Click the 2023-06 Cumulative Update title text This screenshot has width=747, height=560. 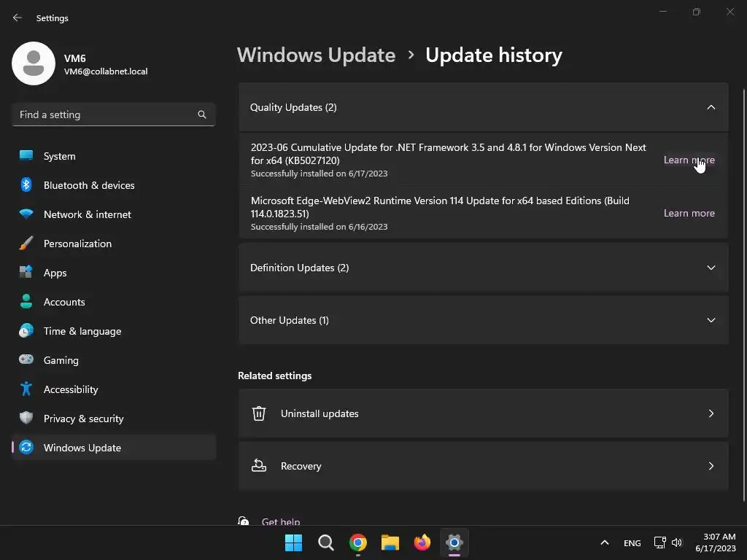coord(449,154)
